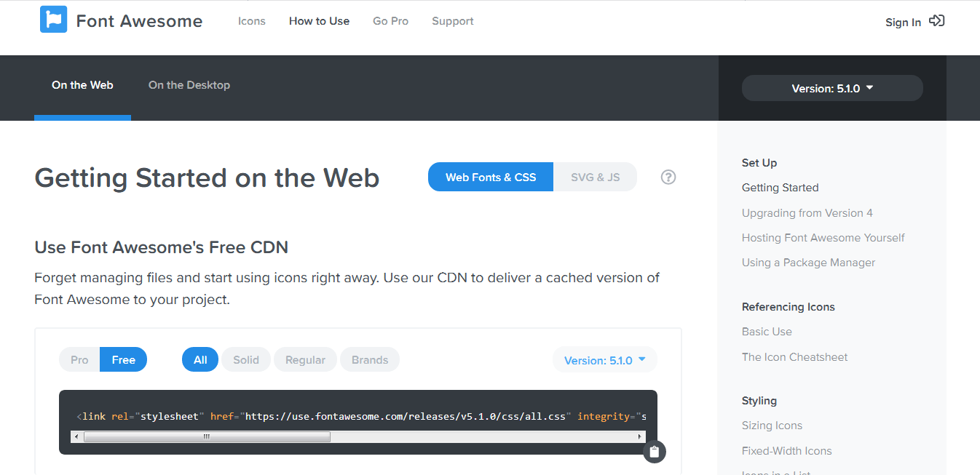Open the Getting Started sidebar link
This screenshot has height=475, width=980.
point(780,188)
